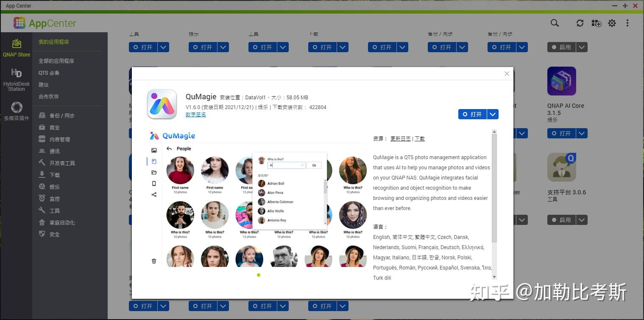Open 我的应用程序 list

(x=54, y=42)
